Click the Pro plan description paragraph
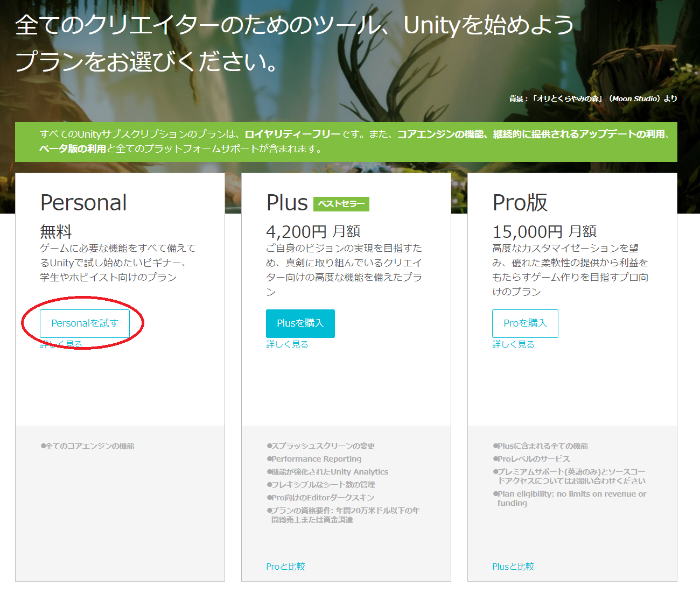Image resolution: width=700 pixels, height=594 pixels. click(570, 270)
